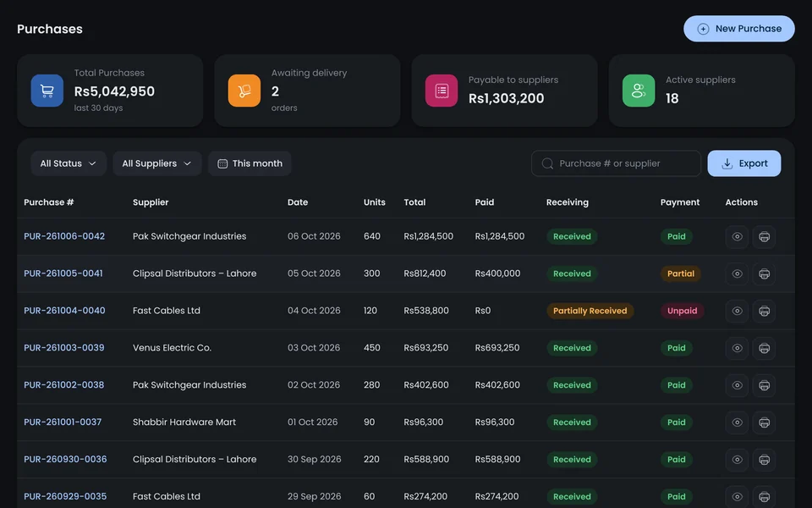Print purchase PUR-261004-0040
This screenshot has width=812, height=508.
764,311
